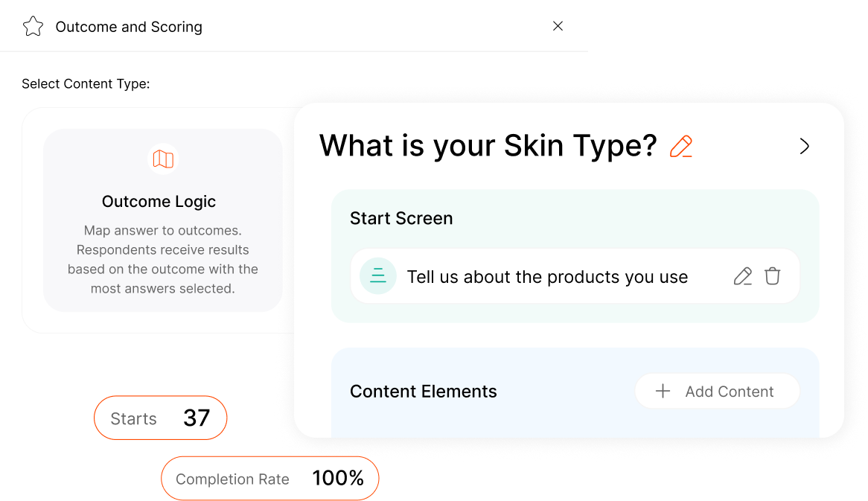The width and height of the screenshot is (868, 501).
Task: Click the 'What is your Skin Type?' title
Action: [x=488, y=146]
